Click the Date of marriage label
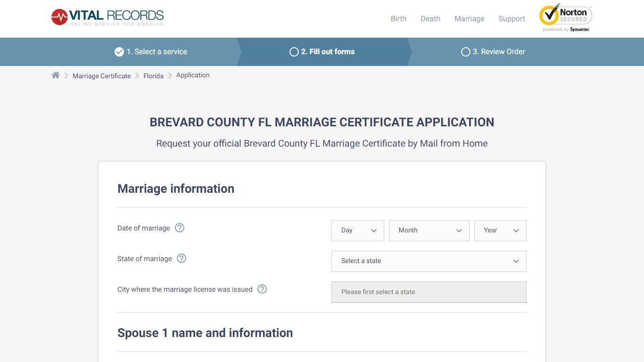This screenshot has width=644, height=362. (x=144, y=228)
